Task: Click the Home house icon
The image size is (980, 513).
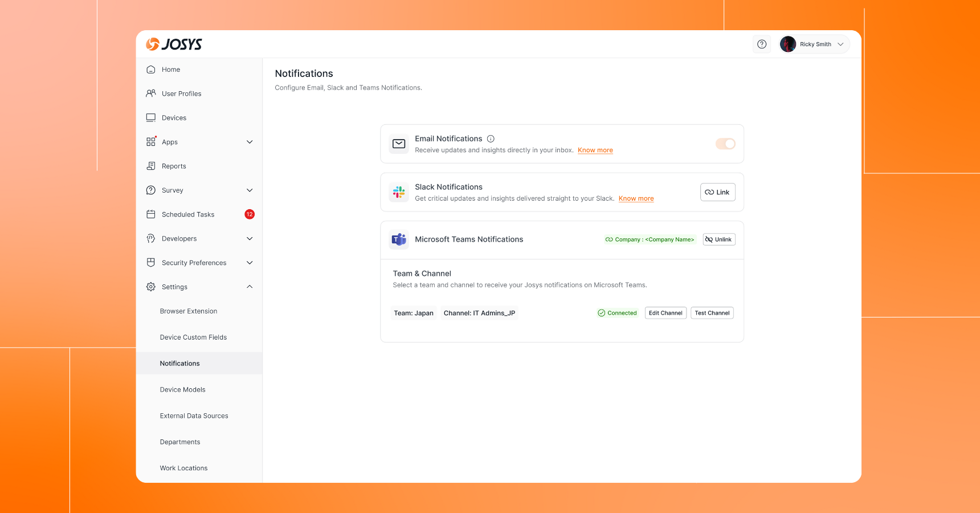Action: [151, 70]
